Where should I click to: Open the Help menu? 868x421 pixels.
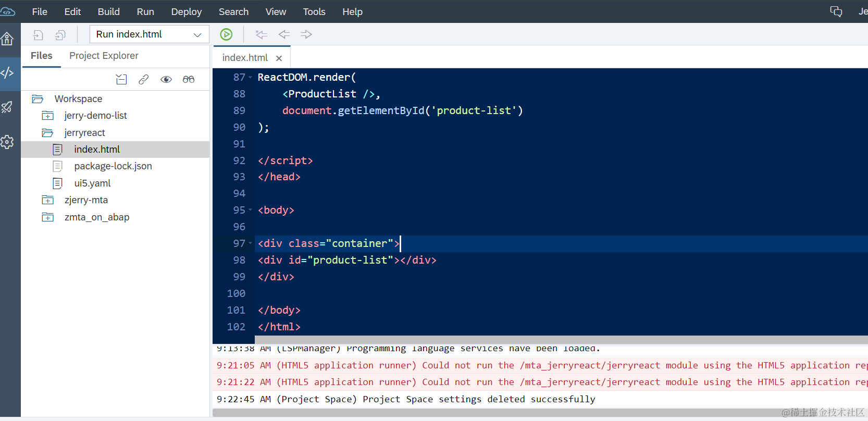352,11
